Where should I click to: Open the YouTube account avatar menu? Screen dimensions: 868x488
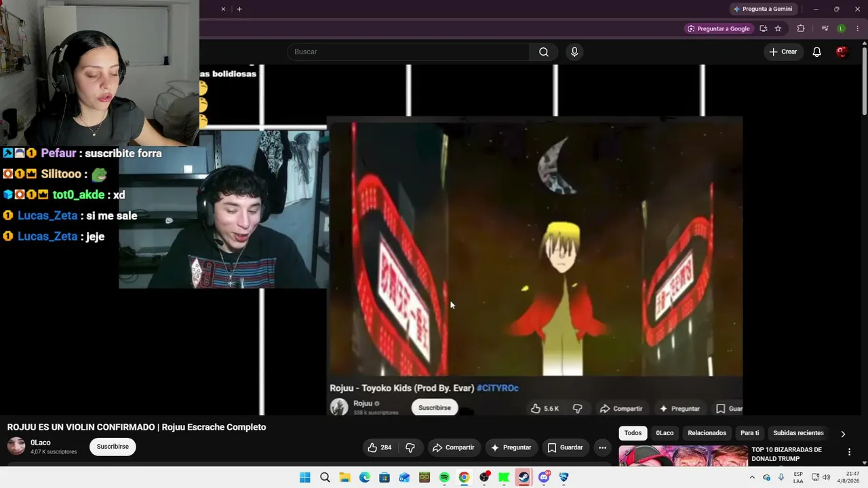coord(842,52)
